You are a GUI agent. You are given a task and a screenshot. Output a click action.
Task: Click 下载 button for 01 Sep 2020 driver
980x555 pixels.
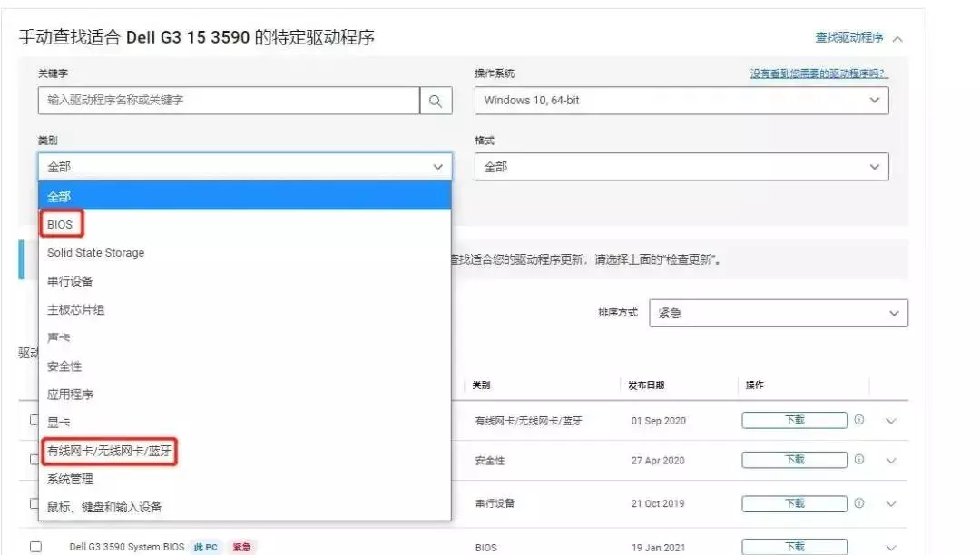[x=794, y=420]
